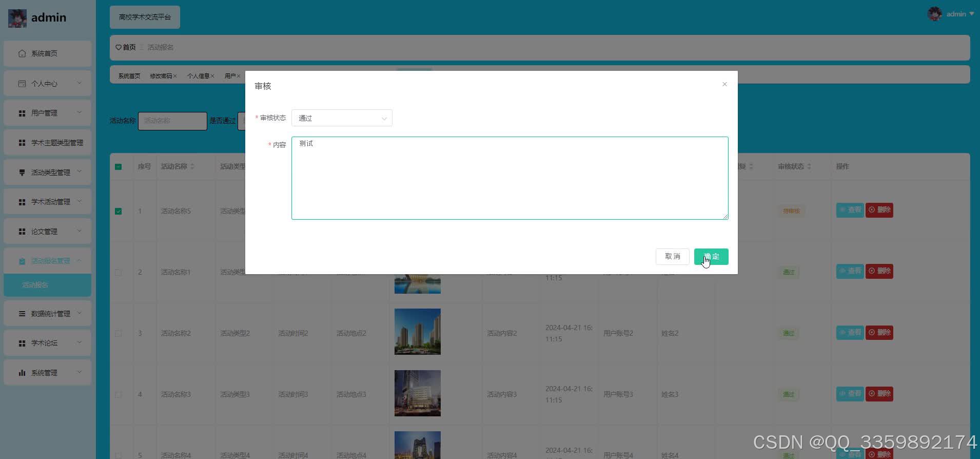Click grid icon beside 学术主题类型管理

22,143
